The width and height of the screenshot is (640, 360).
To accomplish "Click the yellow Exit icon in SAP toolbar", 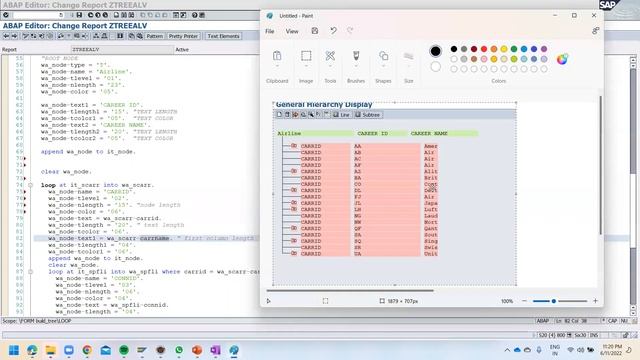I will pyautogui.click(x=98, y=15).
